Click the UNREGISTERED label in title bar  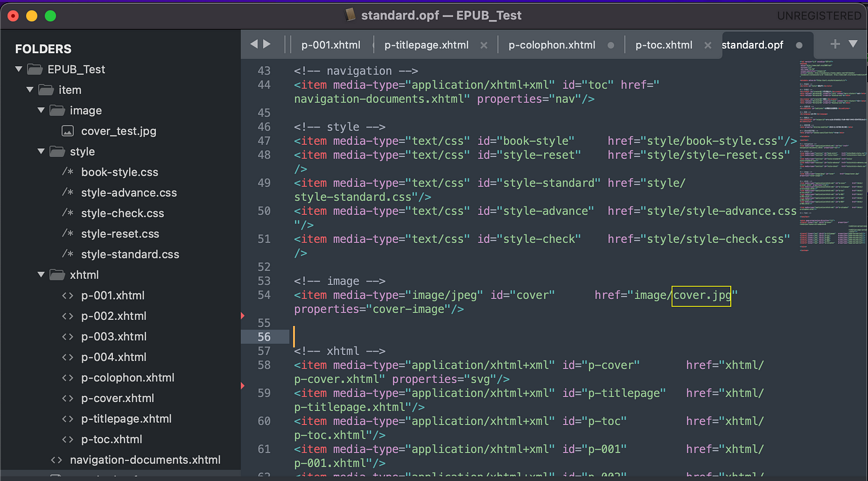click(819, 16)
